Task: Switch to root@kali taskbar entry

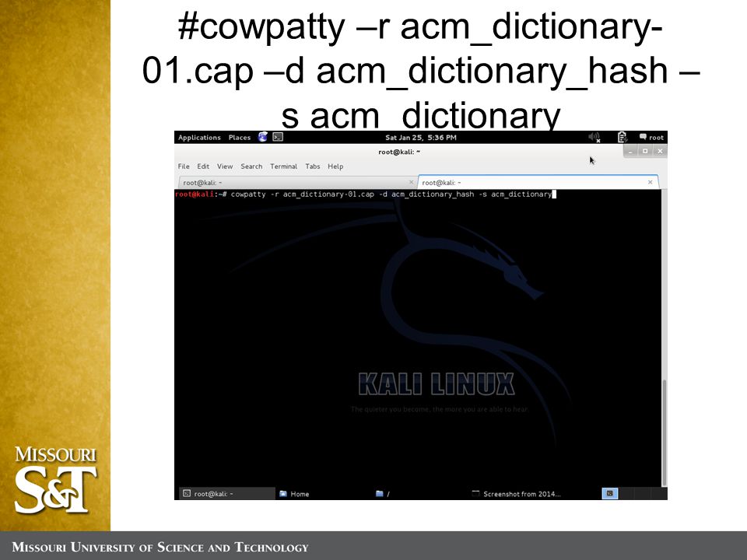Action: 226,494
